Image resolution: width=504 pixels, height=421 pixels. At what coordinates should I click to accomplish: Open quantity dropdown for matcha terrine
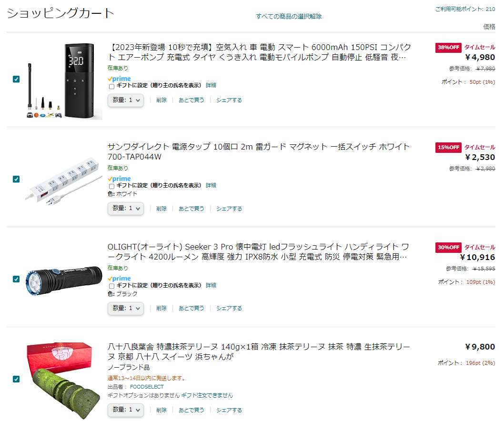pos(126,410)
